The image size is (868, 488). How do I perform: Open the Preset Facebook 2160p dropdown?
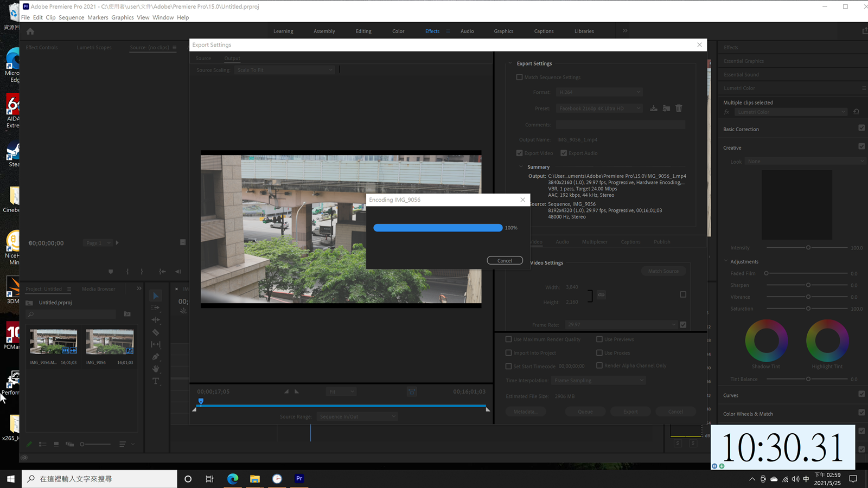599,108
